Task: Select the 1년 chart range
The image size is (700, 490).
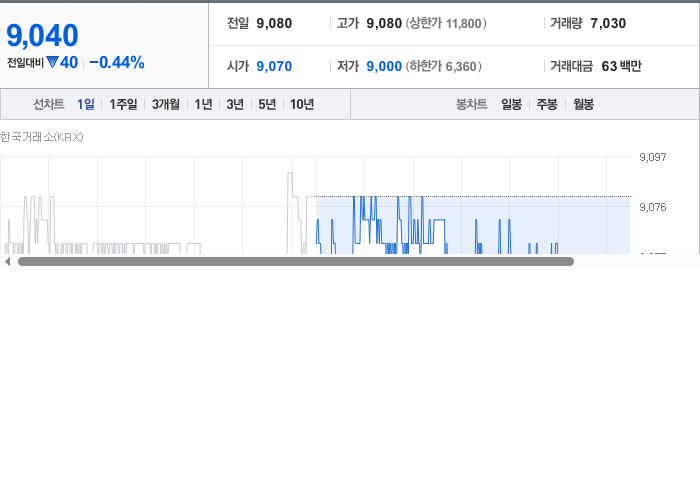Action: point(203,104)
